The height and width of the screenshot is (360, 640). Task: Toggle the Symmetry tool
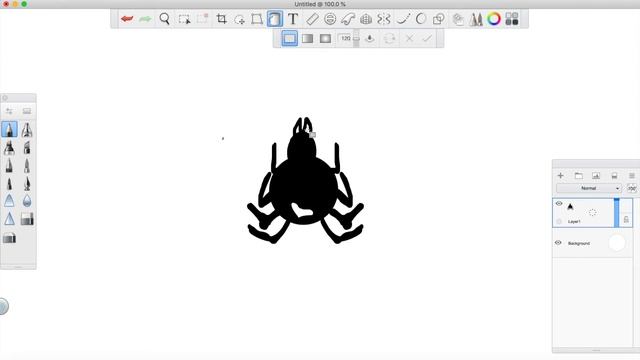[384, 19]
